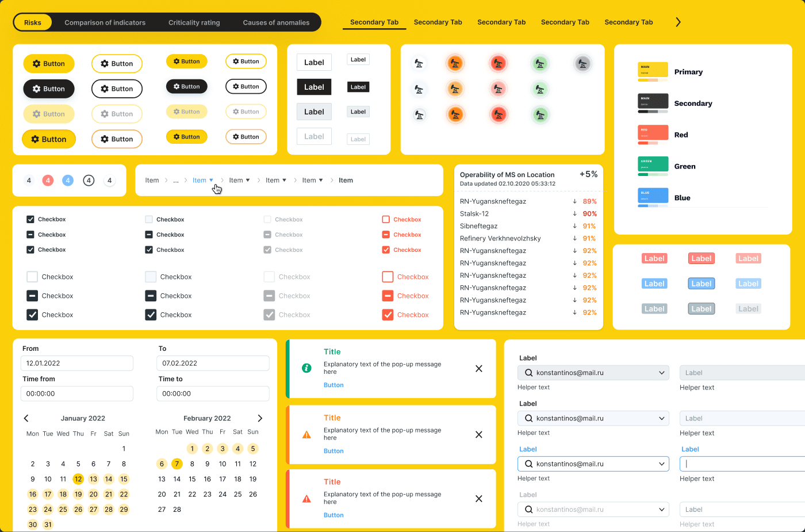Open the Criticality rating tab
The width and height of the screenshot is (805, 532).
194,22
